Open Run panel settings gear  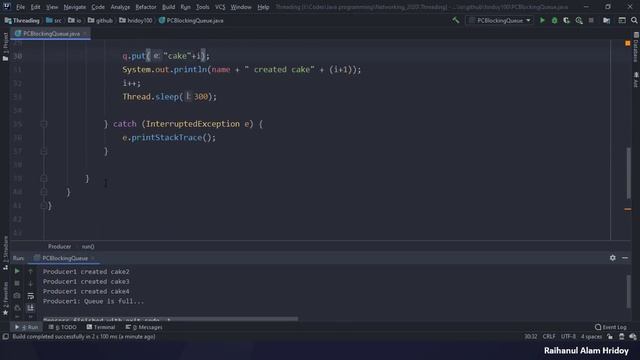613,258
